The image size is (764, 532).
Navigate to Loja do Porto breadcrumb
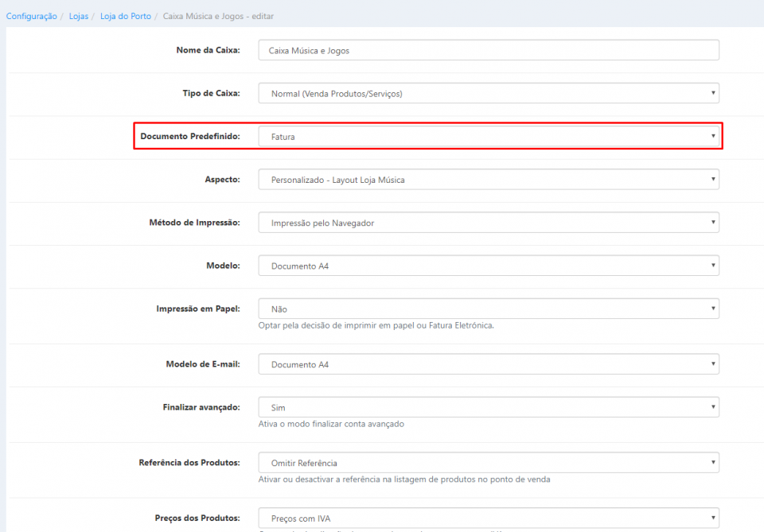[x=125, y=16]
